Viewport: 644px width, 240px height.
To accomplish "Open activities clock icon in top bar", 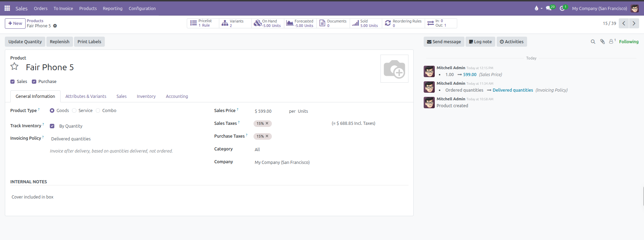I will click(x=563, y=8).
